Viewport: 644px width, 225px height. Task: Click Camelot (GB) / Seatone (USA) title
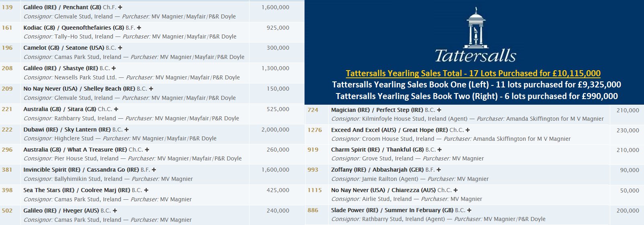pyautogui.click(x=64, y=48)
